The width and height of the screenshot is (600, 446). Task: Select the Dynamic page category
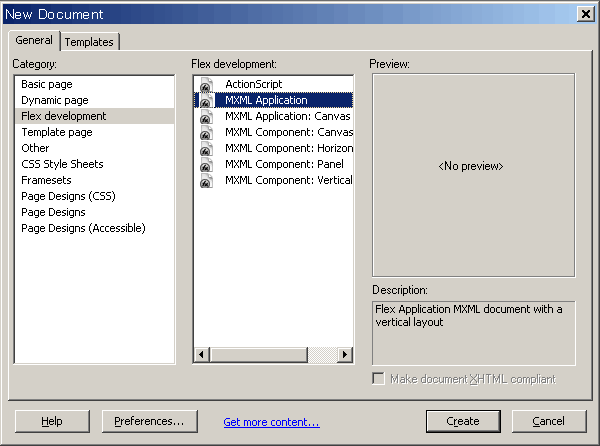tap(55, 100)
